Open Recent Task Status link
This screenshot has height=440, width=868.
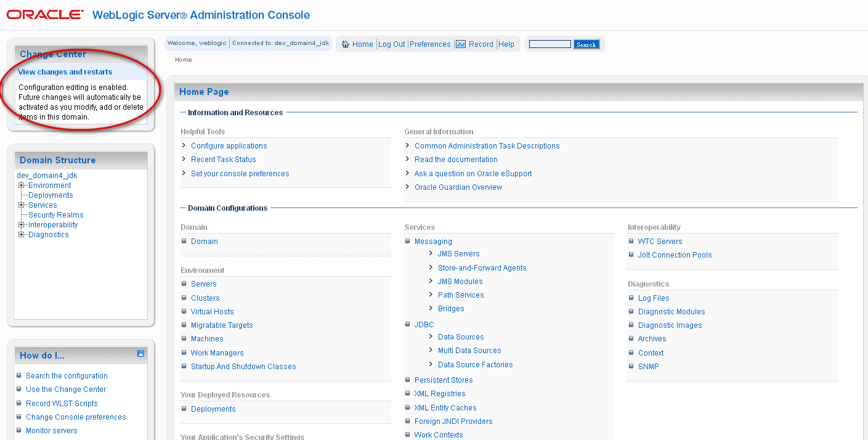click(x=224, y=160)
